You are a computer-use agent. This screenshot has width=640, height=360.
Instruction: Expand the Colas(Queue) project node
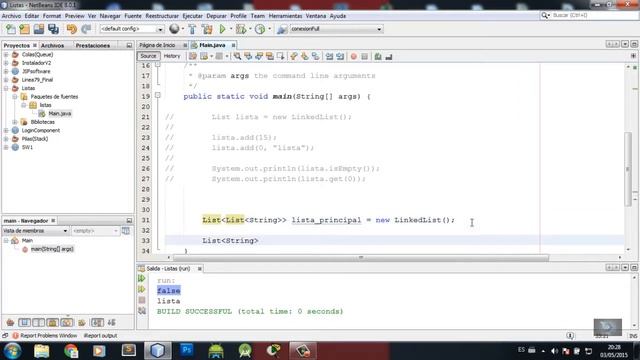pyautogui.click(x=6, y=55)
